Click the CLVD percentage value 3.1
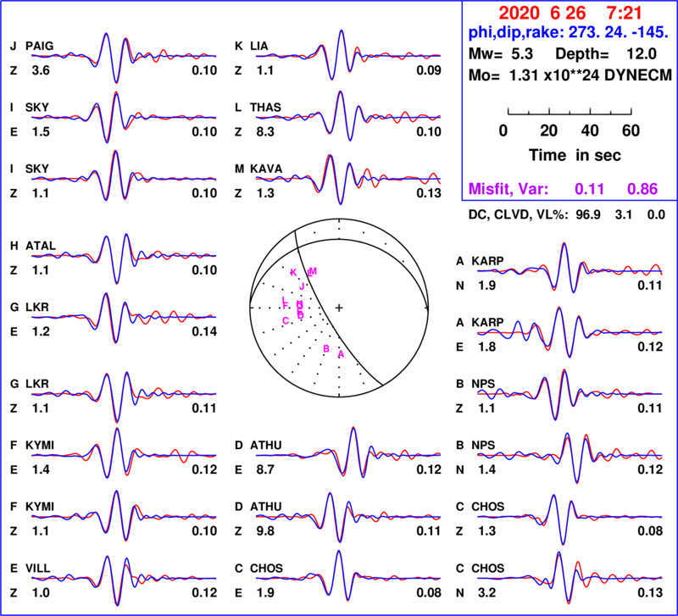678x616 pixels. [623, 215]
